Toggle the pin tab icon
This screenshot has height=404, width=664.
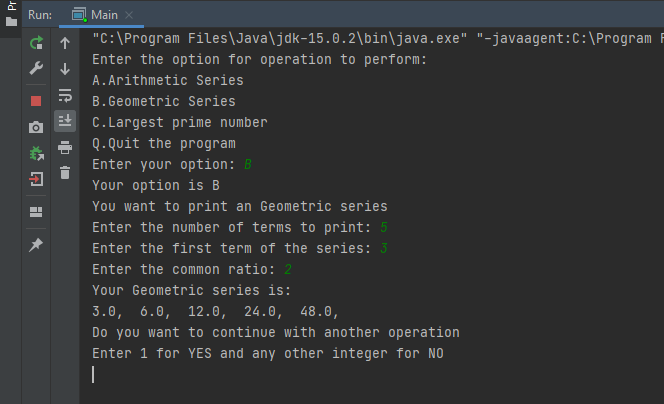point(36,245)
